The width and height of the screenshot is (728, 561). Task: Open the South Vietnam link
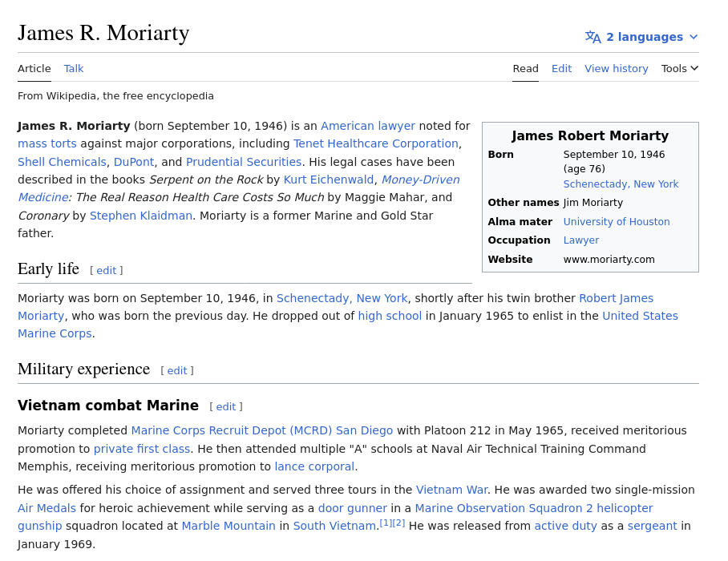click(334, 527)
